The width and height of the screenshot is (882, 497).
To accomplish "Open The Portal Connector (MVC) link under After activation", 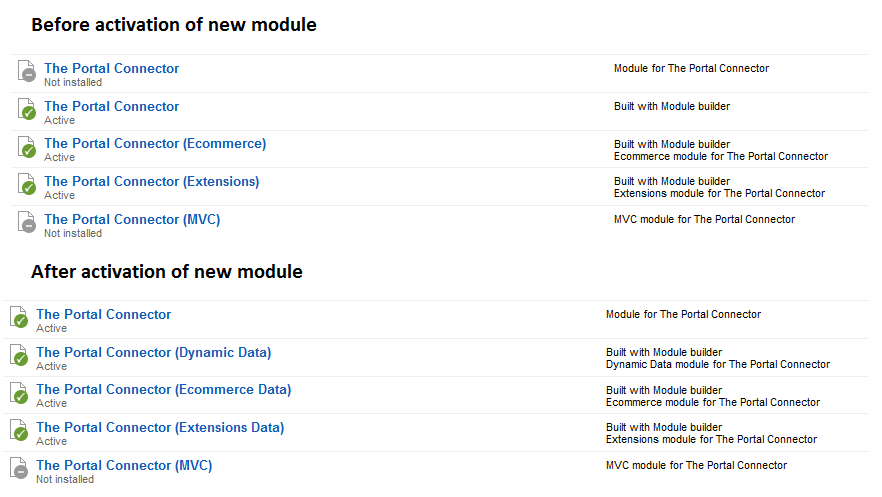I will pos(124,466).
